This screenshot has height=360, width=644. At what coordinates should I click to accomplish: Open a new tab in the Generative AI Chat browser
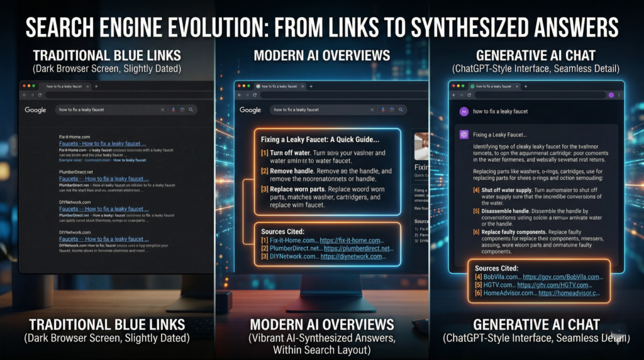[526, 86]
